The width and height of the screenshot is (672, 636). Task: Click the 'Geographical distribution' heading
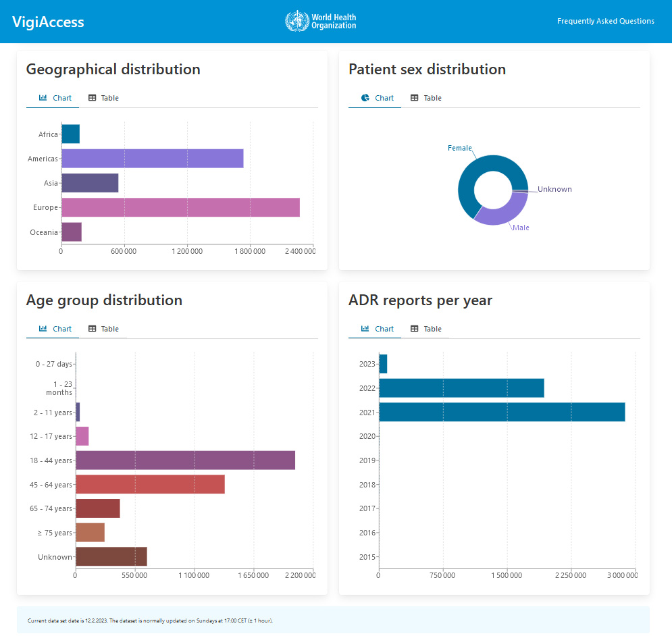[113, 70]
